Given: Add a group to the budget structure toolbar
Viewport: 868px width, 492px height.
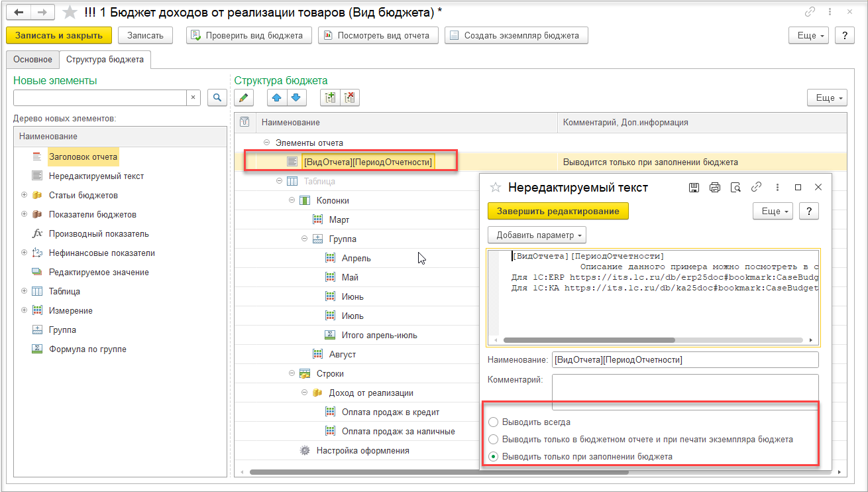Looking at the screenshot, I should (x=329, y=98).
